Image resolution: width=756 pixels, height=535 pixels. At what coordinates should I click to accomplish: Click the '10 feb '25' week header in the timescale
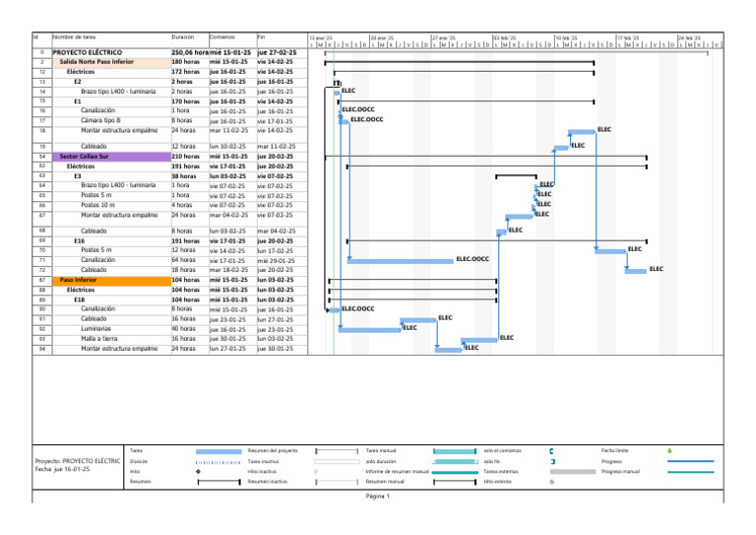(x=567, y=37)
